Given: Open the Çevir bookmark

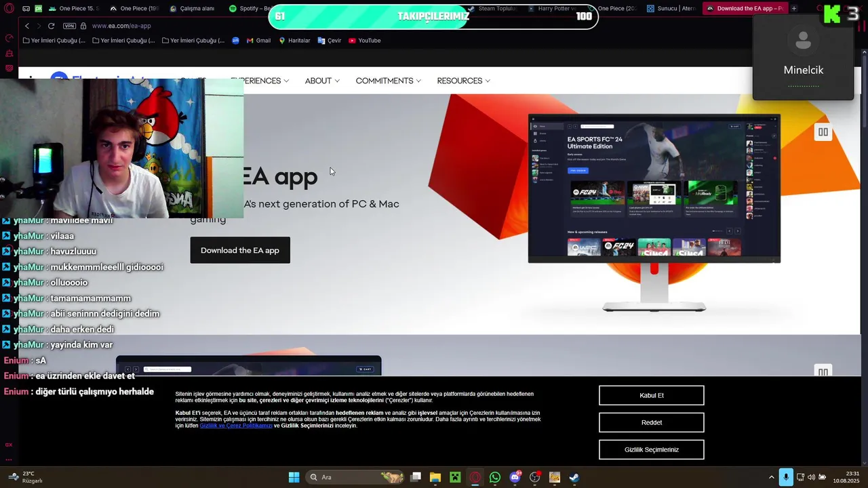Looking at the screenshot, I should [330, 41].
